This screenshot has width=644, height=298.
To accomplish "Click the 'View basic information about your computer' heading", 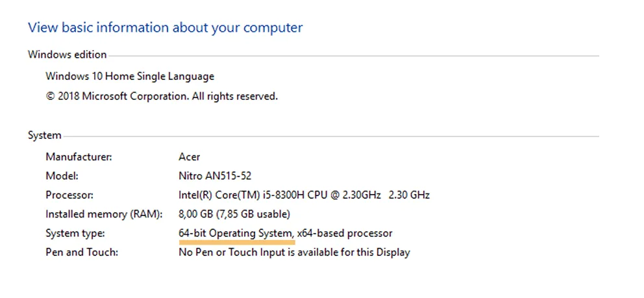I will coord(165,28).
